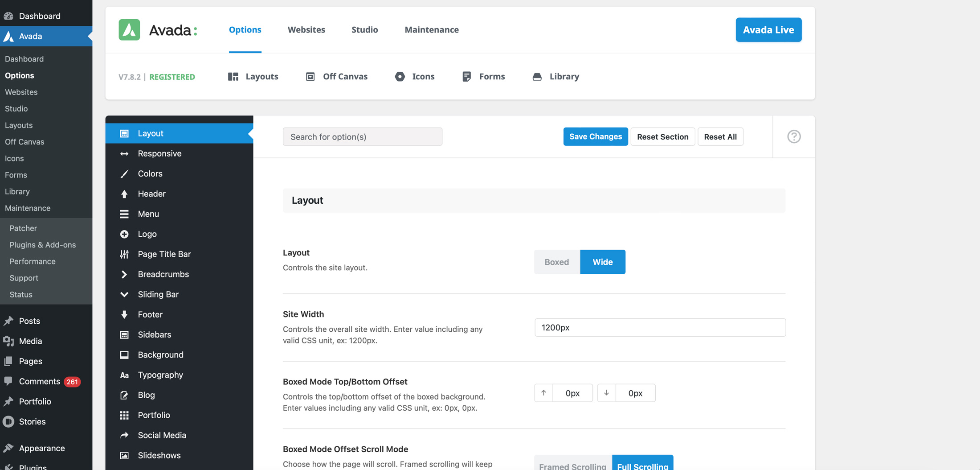Open Portfolio in WordPress admin menu
Image resolution: width=980 pixels, height=470 pixels.
(35, 401)
